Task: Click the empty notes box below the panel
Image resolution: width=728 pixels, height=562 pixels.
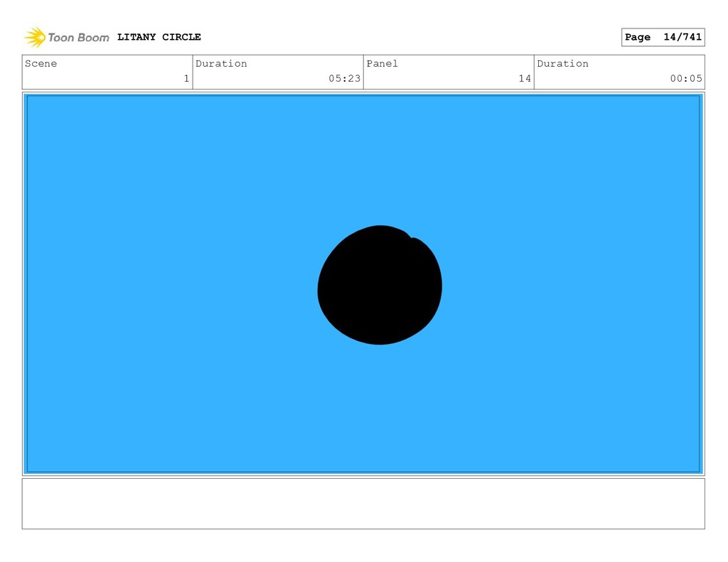Action: click(363, 504)
